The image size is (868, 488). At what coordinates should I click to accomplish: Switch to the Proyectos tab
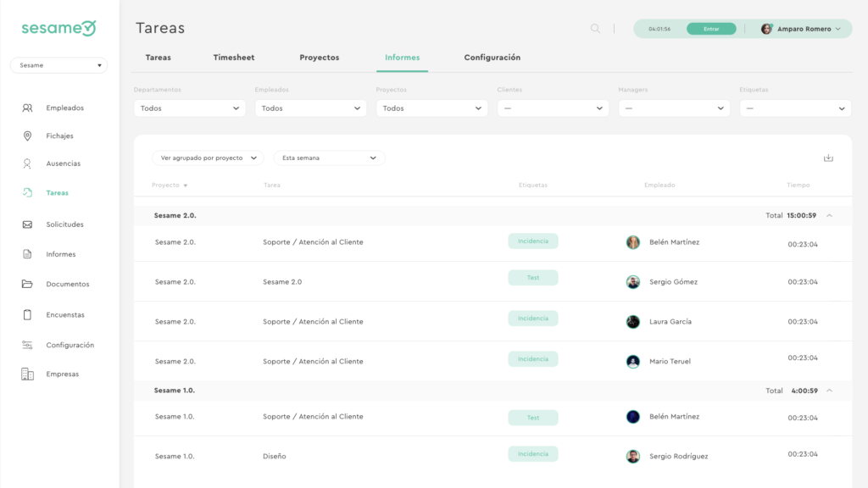320,58
